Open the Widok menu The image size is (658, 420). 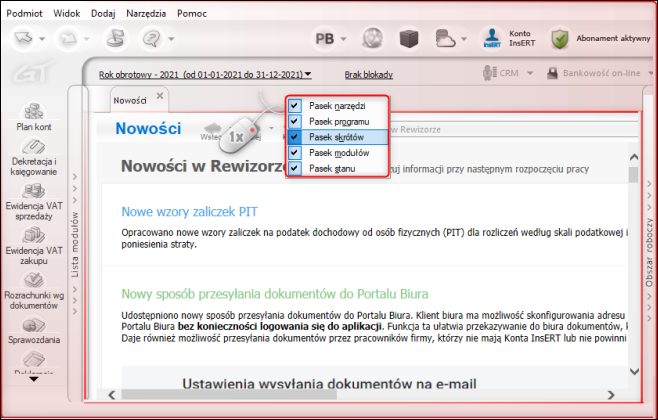pyautogui.click(x=66, y=13)
